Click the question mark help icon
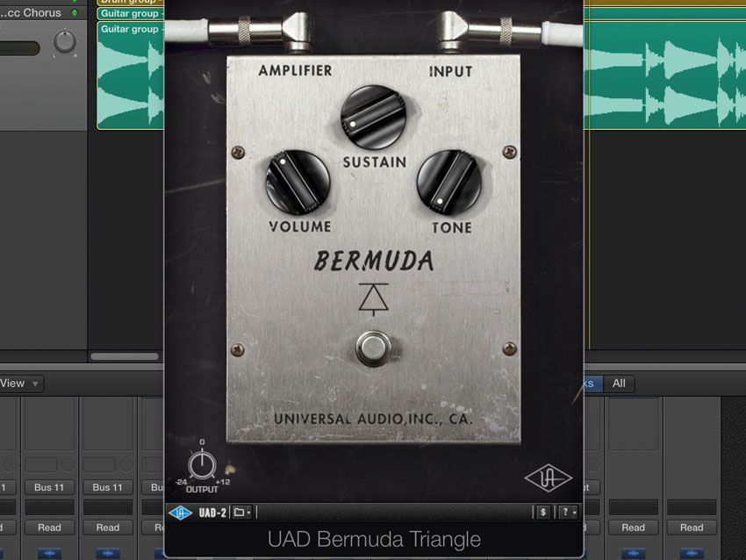 tap(563, 510)
